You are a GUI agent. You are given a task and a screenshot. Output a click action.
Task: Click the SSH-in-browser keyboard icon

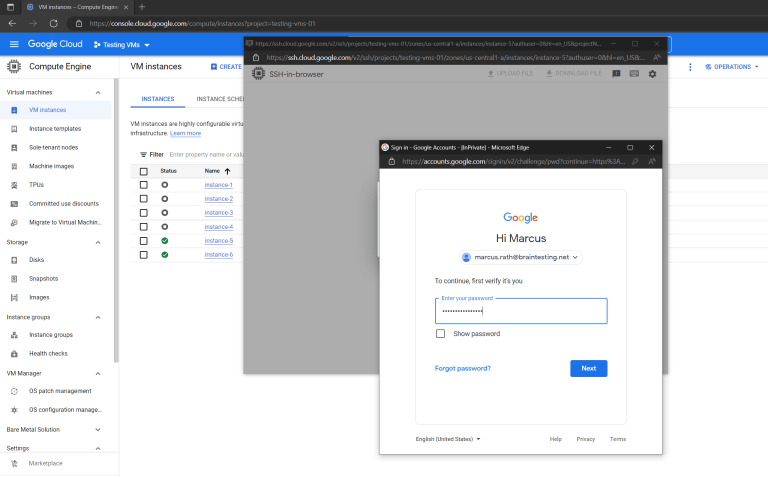coord(634,74)
